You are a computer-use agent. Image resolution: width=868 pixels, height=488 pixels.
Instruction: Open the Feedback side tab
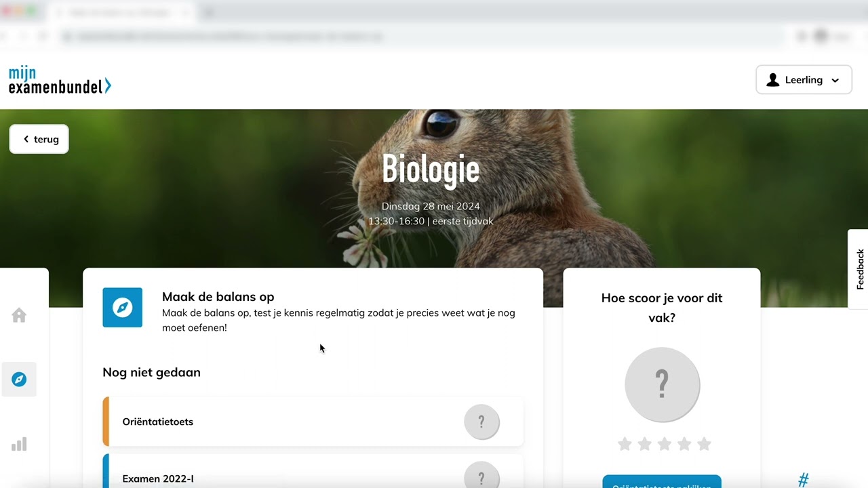coord(859,269)
